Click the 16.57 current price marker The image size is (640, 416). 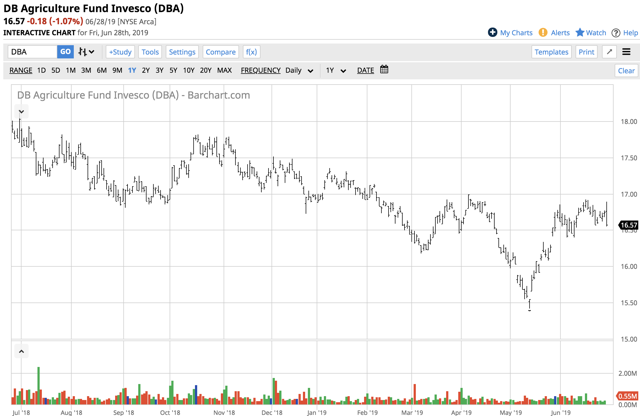628,225
